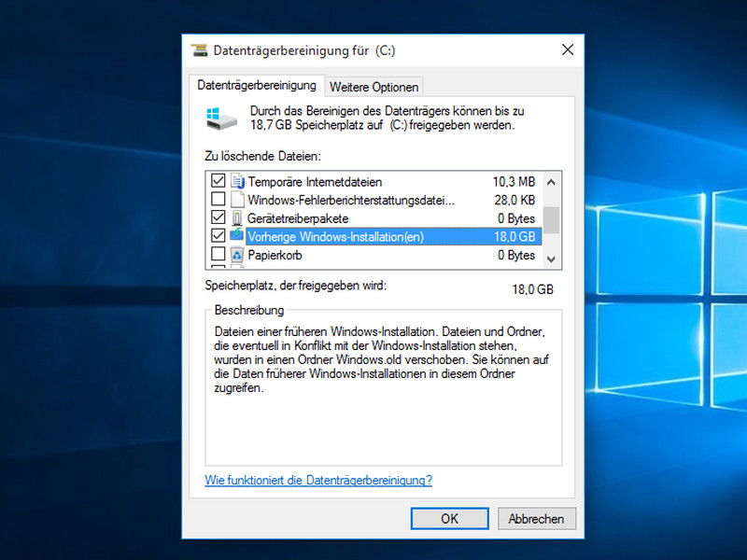The height and width of the screenshot is (560, 747).
Task: Confirm cleanup with the OK button
Action: tap(450, 519)
